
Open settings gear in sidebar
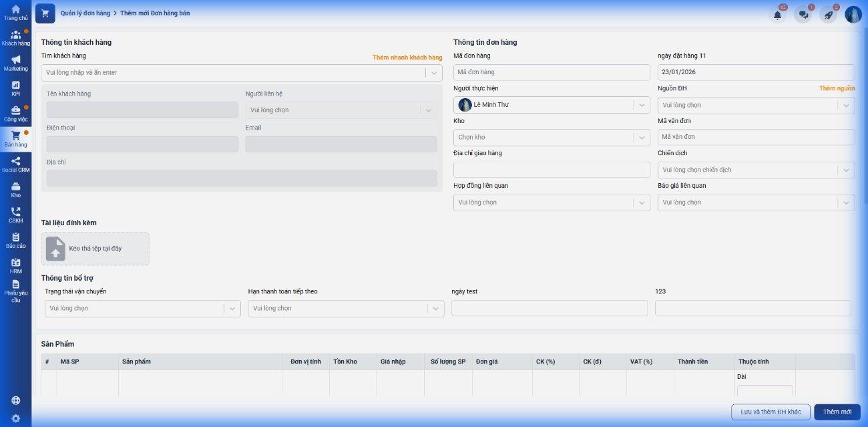(15, 418)
